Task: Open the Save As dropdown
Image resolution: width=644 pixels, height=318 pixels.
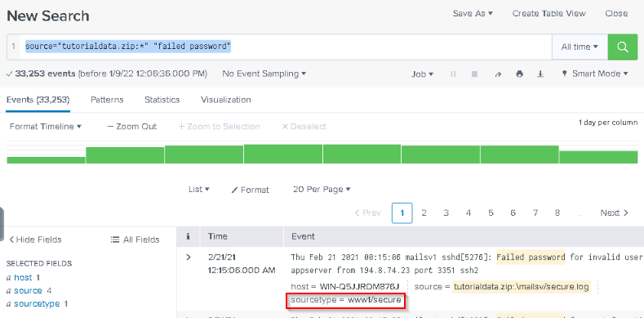Action: coord(473,13)
